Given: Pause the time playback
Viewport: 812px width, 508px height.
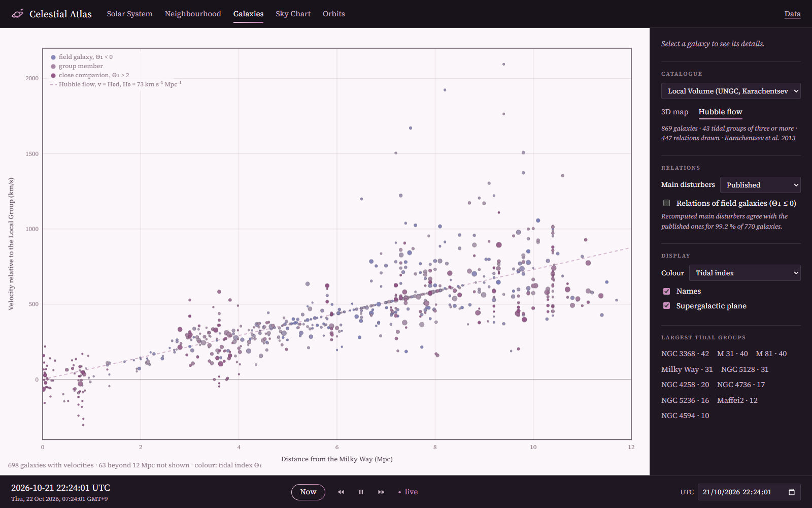Looking at the screenshot, I should coord(361,492).
